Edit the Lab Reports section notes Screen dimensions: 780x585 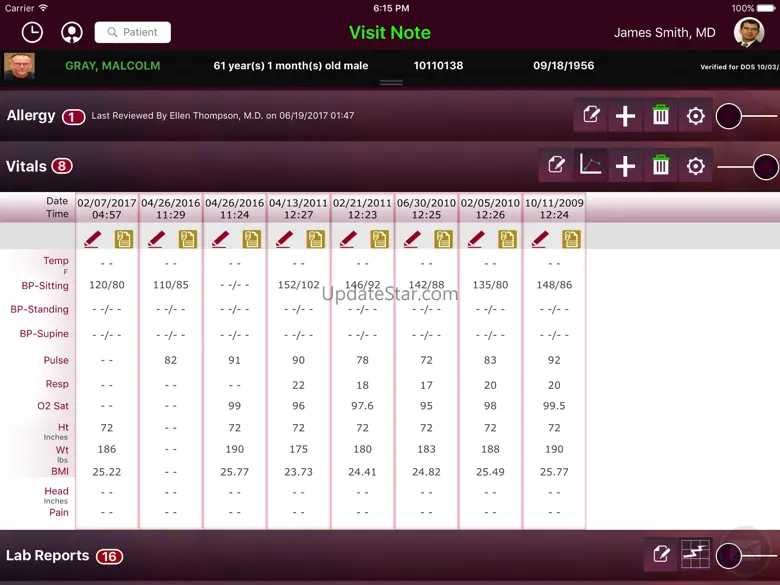661,554
